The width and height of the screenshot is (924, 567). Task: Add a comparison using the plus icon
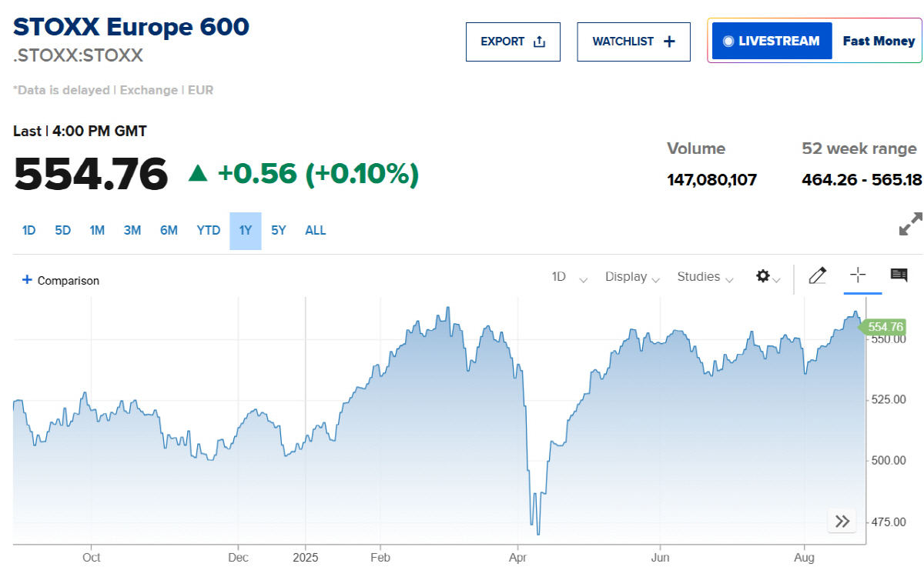coord(28,280)
